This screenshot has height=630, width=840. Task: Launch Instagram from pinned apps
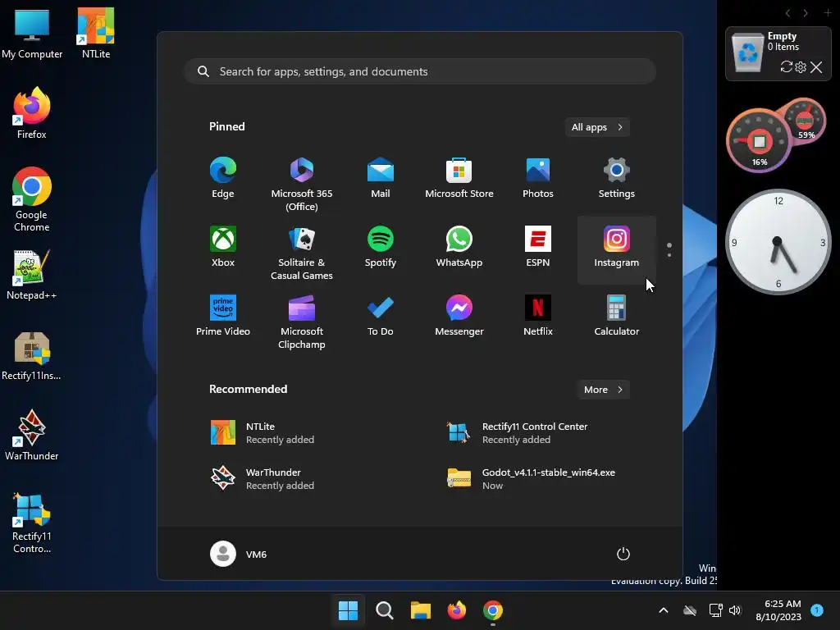point(617,249)
